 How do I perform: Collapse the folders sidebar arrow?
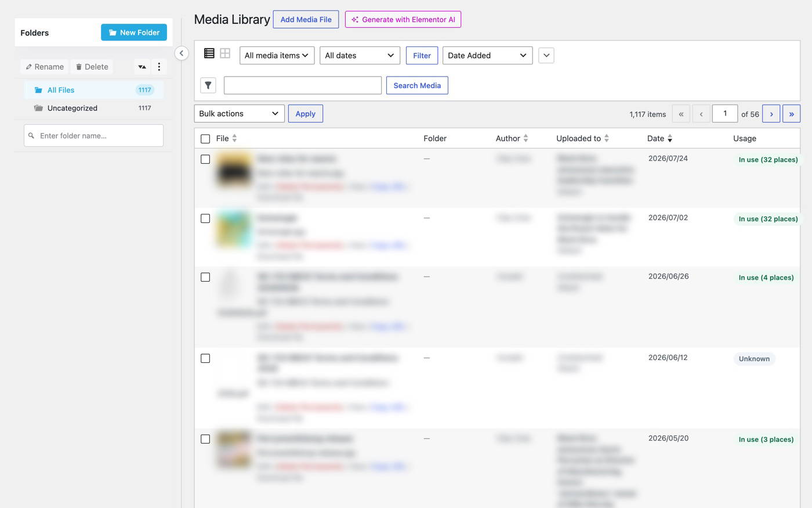click(x=182, y=53)
